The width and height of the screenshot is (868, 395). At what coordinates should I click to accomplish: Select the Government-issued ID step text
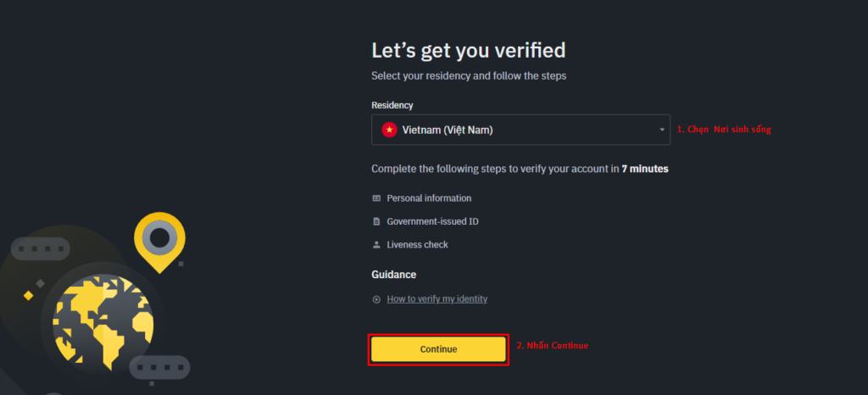(x=432, y=221)
